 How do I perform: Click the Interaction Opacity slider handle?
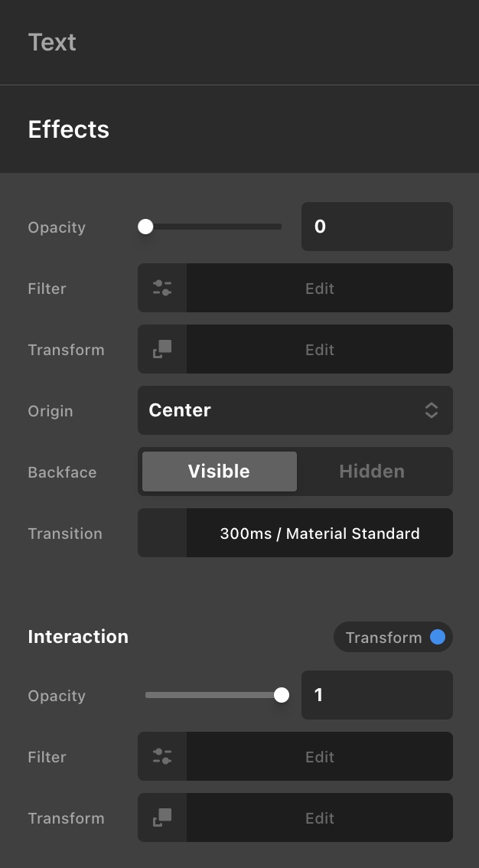(282, 695)
